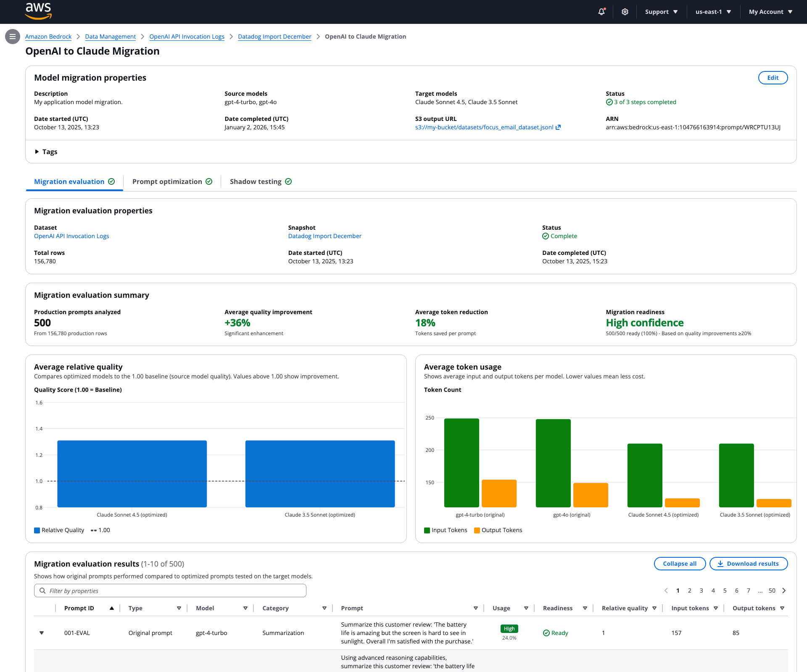Click the green check icon next to Ready
The height and width of the screenshot is (672, 807).
[546, 633]
